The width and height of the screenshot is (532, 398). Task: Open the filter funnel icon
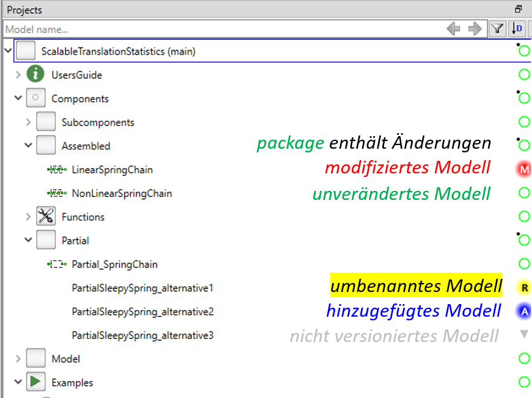click(497, 28)
